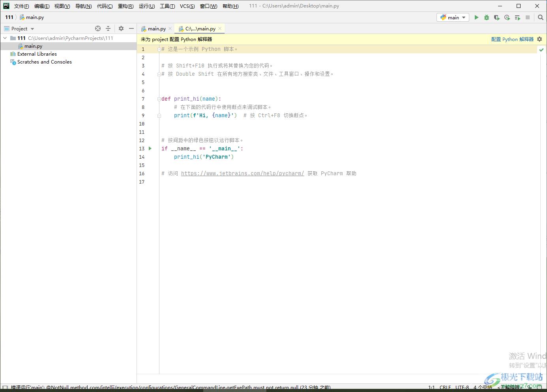This screenshot has height=392, width=547.
Task: Collapse all in Project panel
Action: pyautogui.click(x=108, y=28)
